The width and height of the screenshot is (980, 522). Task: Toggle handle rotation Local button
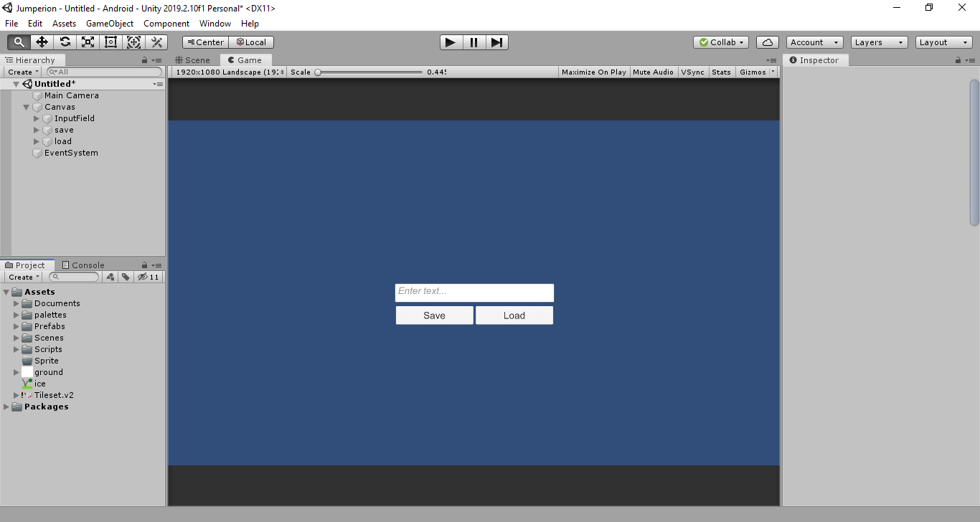(252, 42)
